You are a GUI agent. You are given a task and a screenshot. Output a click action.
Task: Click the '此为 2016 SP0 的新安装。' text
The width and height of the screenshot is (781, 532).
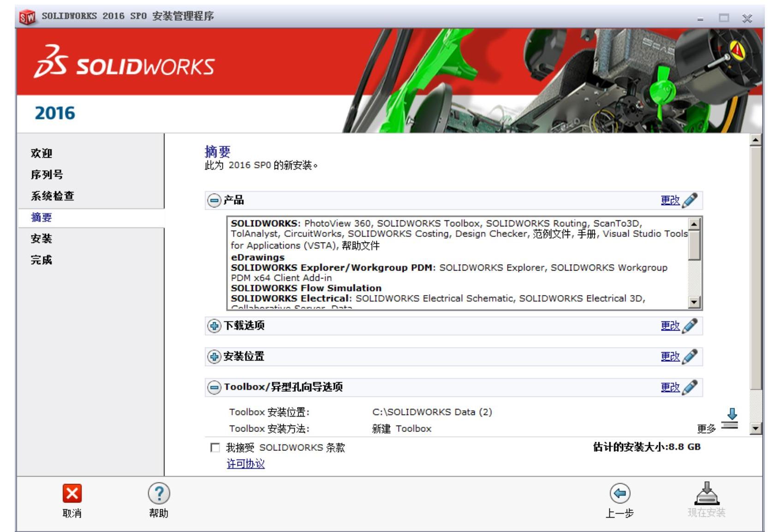pyautogui.click(x=262, y=165)
